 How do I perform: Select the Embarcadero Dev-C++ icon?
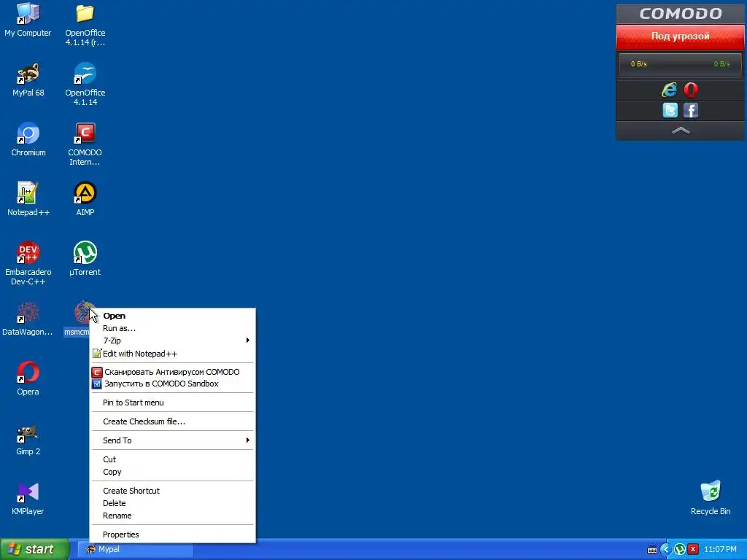(28, 263)
